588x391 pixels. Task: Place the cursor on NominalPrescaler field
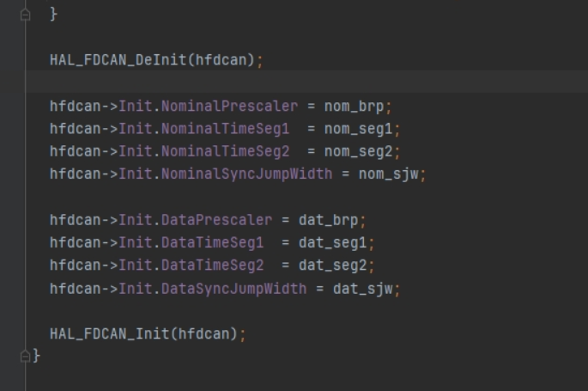(229, 107)
